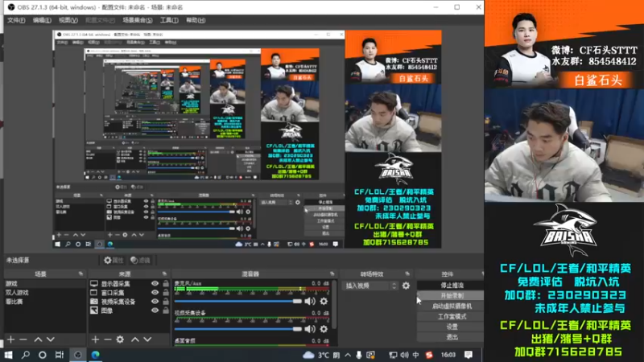Open the 视图(V) menu
This screenshot has width=644, height=362.
pyautogui.click(x=68, y=19)
